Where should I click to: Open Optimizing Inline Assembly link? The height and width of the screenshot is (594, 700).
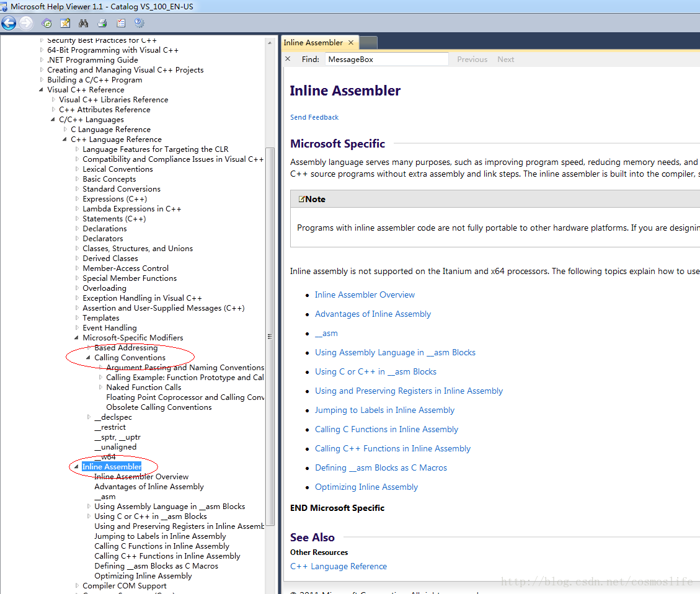366,487
